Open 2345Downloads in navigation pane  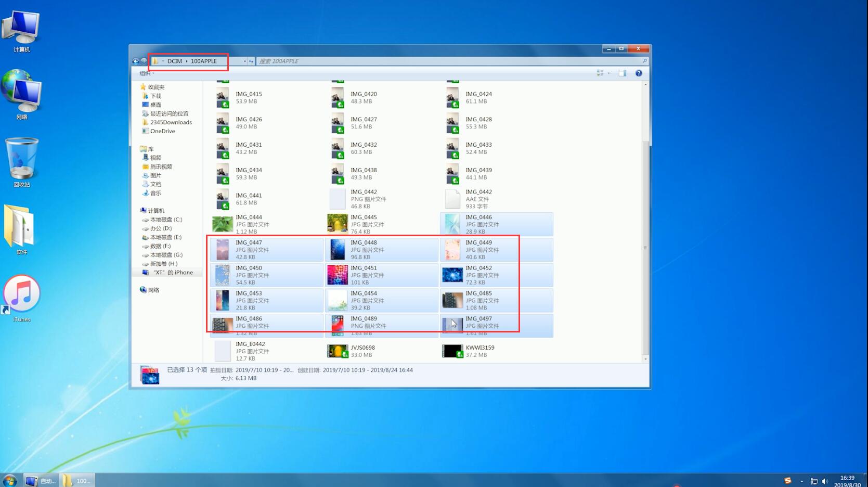pyautogui.click(x=167, y=122)
